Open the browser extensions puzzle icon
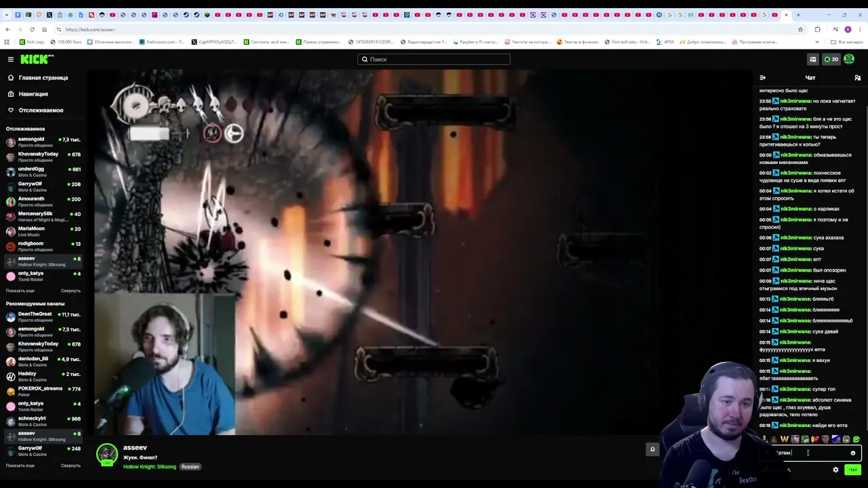 coord(817,29)
